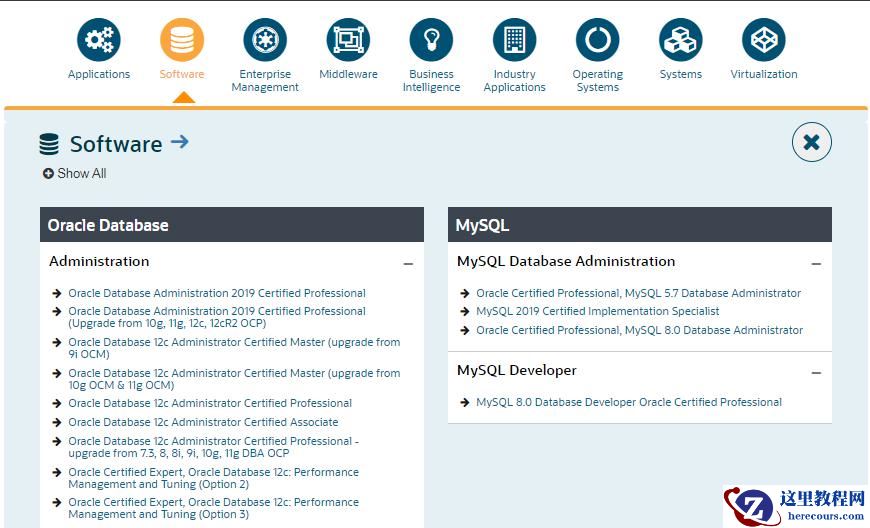The height and width of the screenshot is (528, 870).
Task: Open the Industry Applications building icon
Action: (514, 39)
